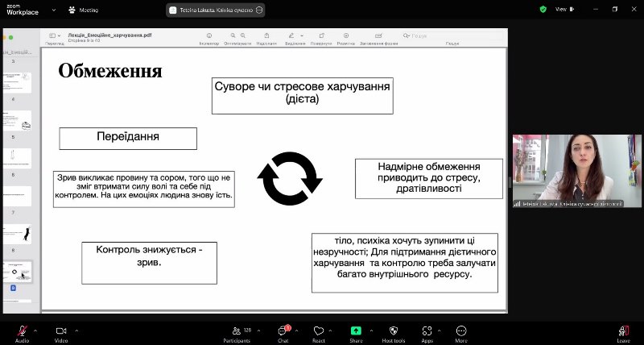Viewport: 644px width, 345px height.
Task: Click zoom out magnifier in Preview toolbar
Action: 233,35
